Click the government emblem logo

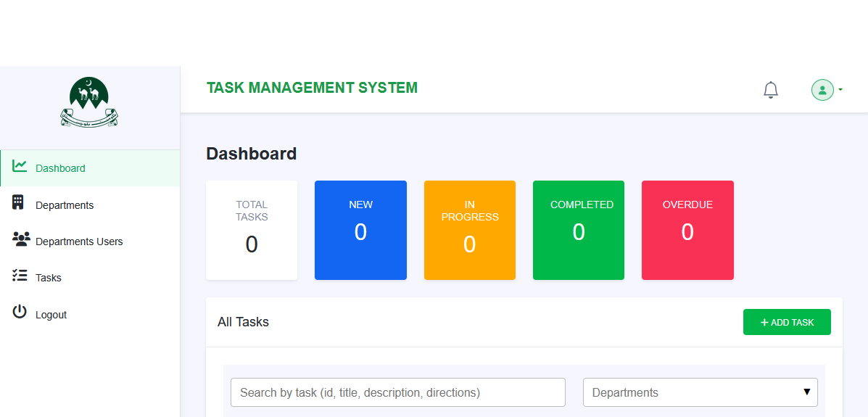[x=88, y=102]
